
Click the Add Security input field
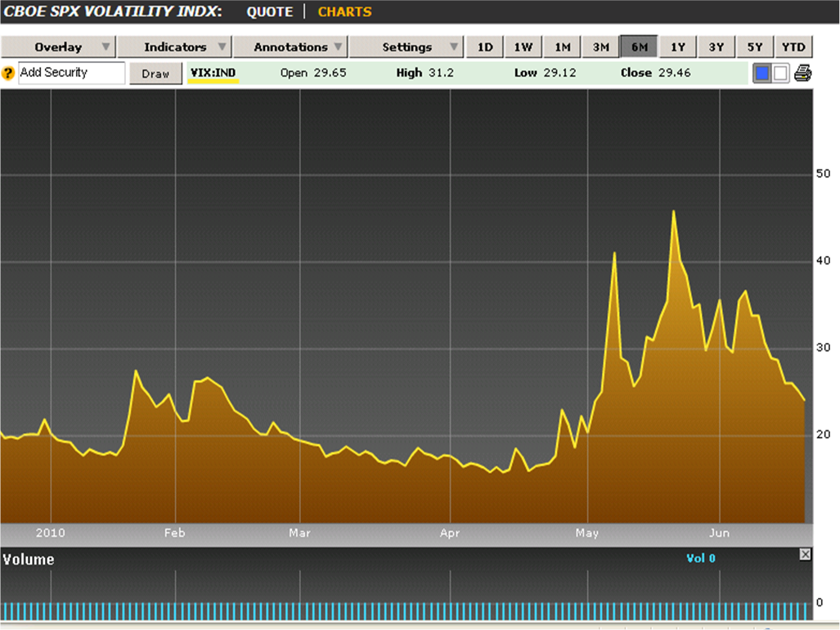[x=71, y=73]
